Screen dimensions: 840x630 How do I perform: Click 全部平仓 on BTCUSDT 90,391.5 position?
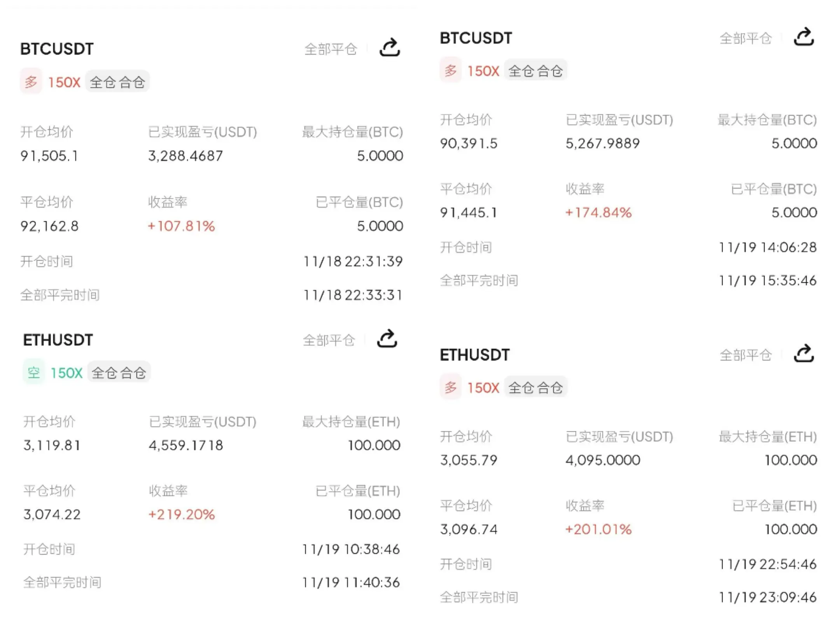[745, 38]
